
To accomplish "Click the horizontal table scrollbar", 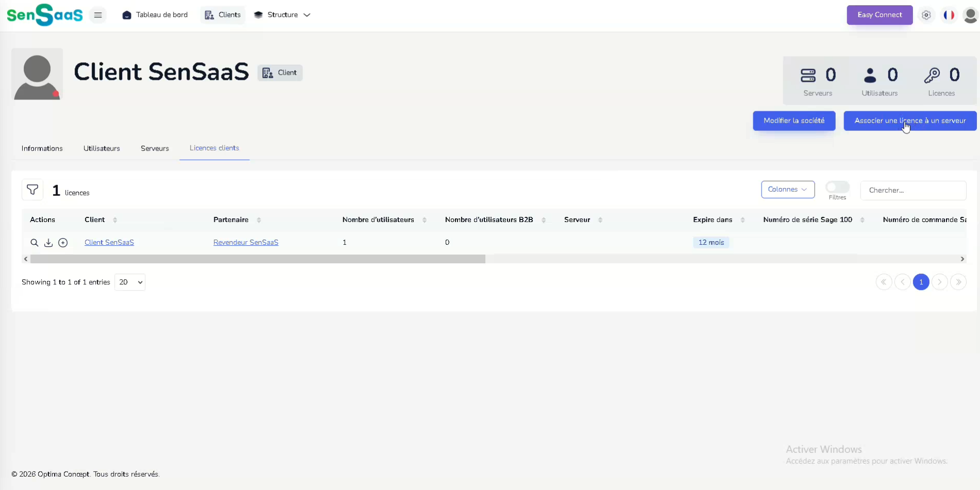I will (258, 259).
